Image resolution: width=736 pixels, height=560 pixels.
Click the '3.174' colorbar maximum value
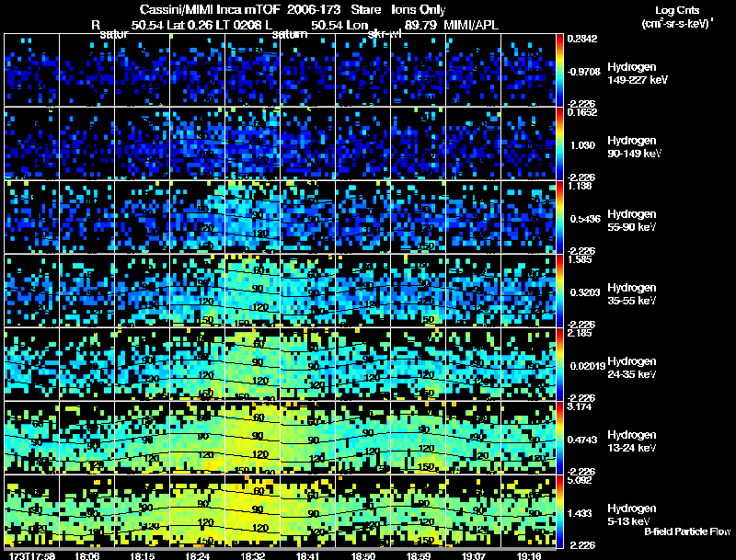pyautogui.click(x=581, y=406)
